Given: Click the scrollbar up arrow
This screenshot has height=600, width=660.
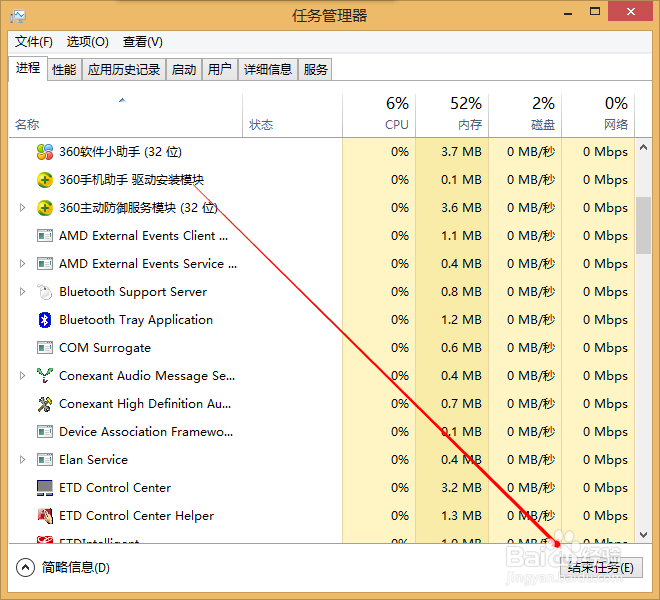Looking at the screenshot, I should 643,148.
